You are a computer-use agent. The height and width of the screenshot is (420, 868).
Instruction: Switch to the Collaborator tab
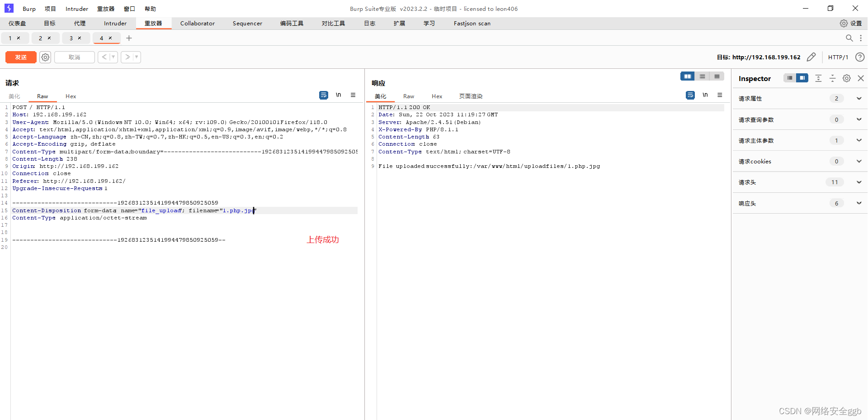(198, 23)
